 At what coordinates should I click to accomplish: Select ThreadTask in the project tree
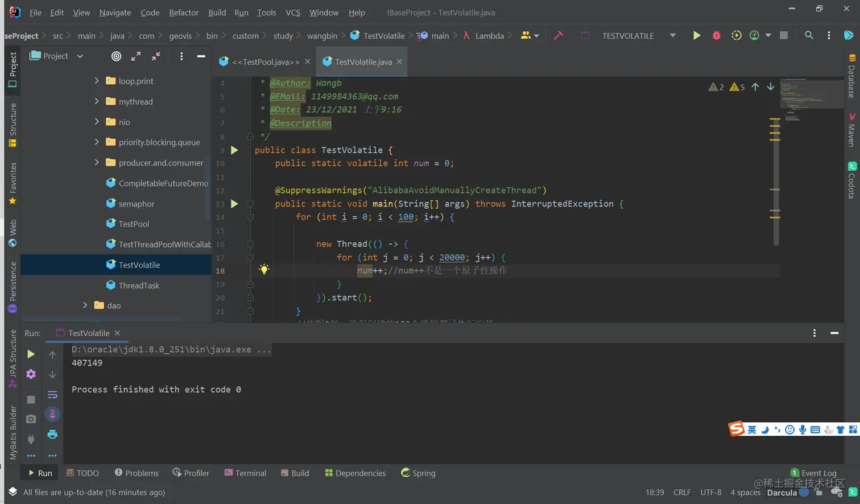click(139, 285)
